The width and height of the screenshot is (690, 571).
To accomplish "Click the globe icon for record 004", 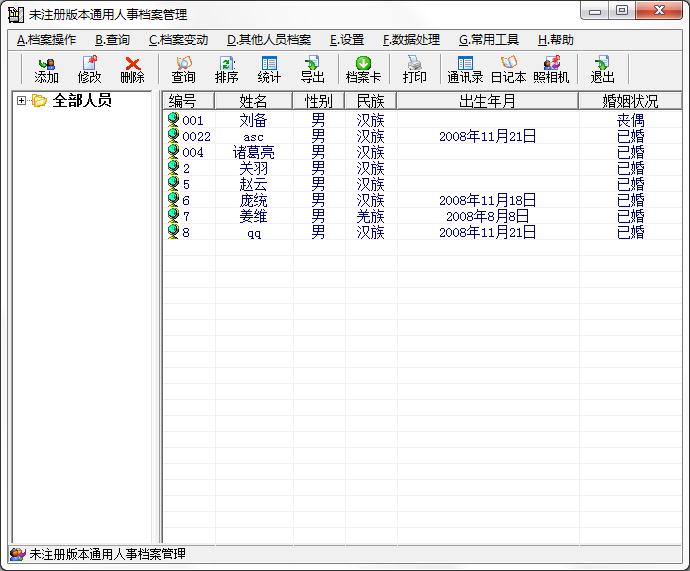I will coord(173,151).
